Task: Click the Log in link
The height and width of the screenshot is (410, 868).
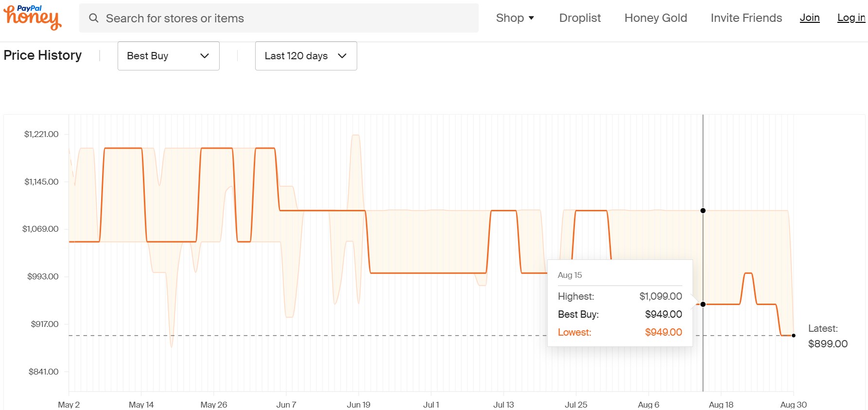Action: click(851, 18)
